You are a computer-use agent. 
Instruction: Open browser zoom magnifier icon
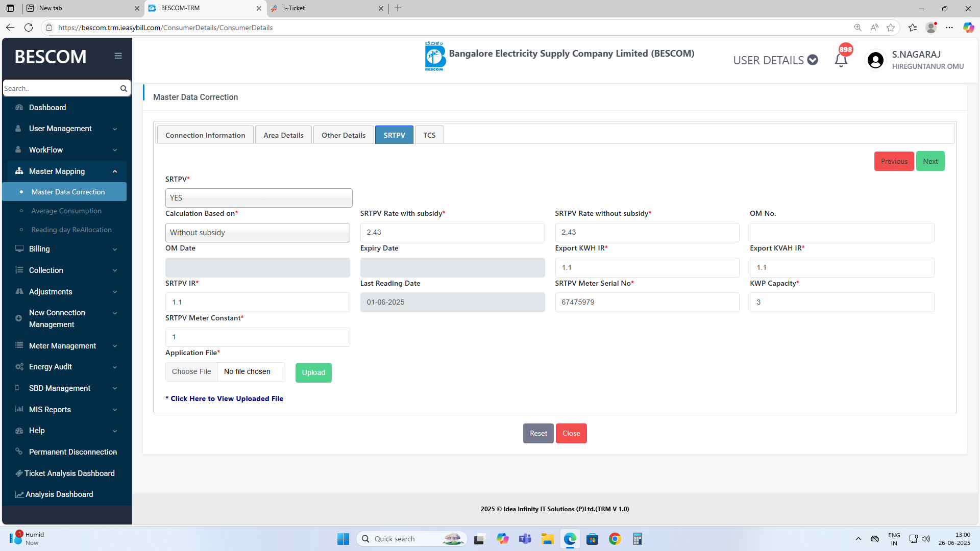click(857, 28)
